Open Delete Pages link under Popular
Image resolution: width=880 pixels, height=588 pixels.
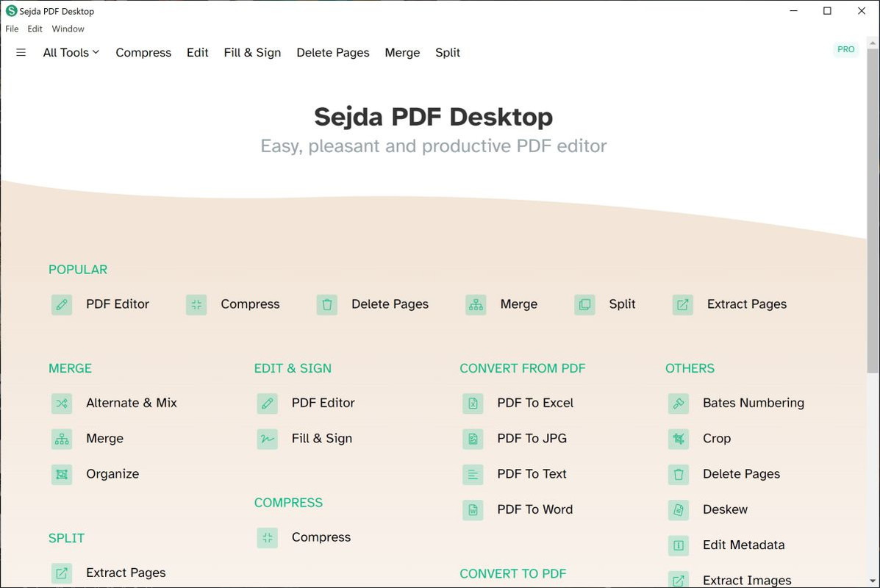pyautogui.click(x=390, y=304)
